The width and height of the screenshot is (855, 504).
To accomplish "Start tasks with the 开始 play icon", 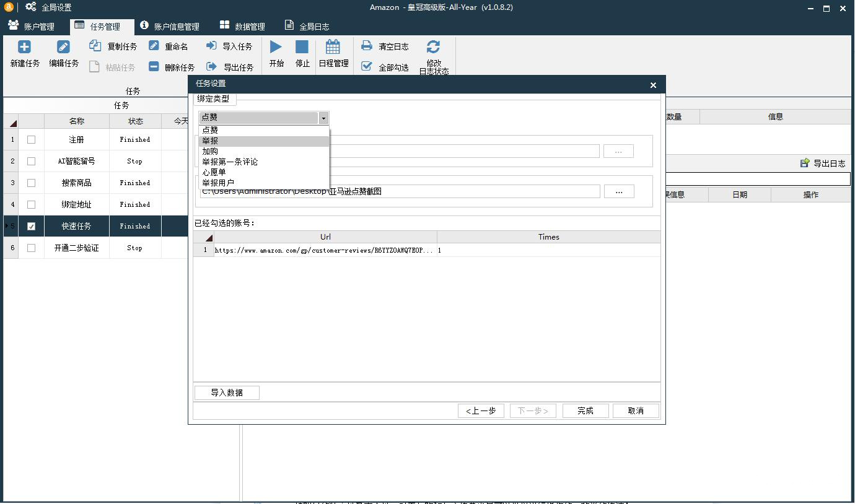I will [276, 47].
